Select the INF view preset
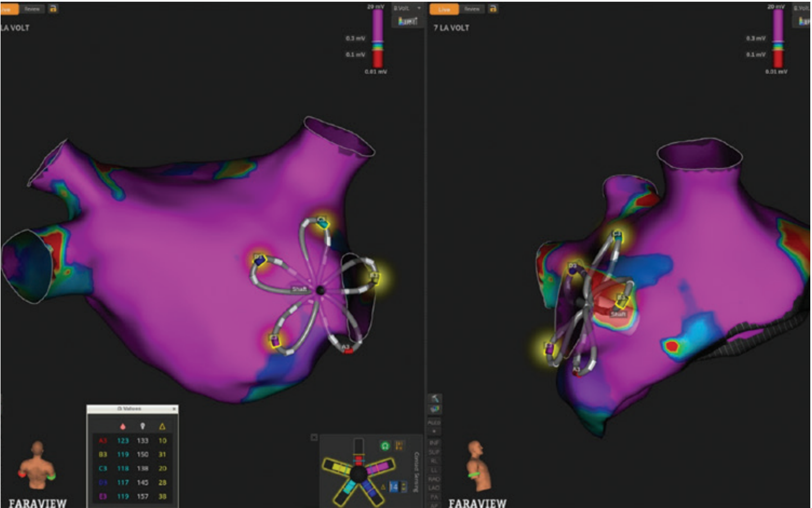The width and height of the screenshot is (812, 508). pos(434,443)
